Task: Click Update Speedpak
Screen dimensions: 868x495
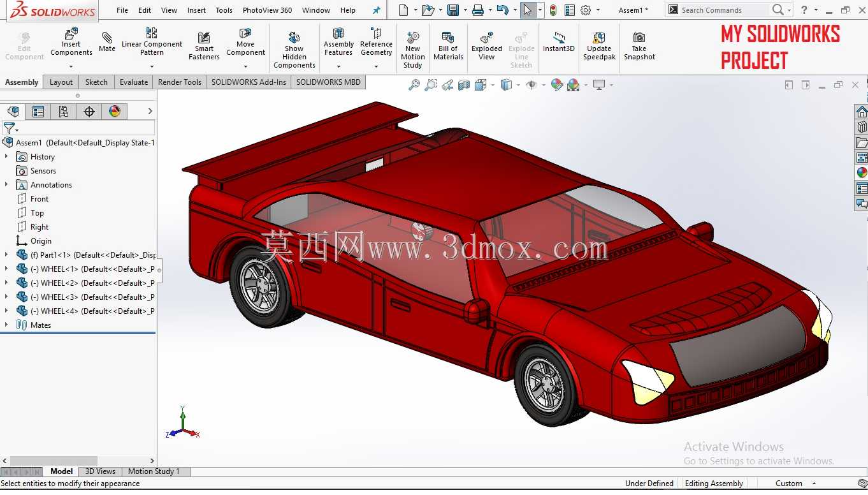Action: [599, 46]
